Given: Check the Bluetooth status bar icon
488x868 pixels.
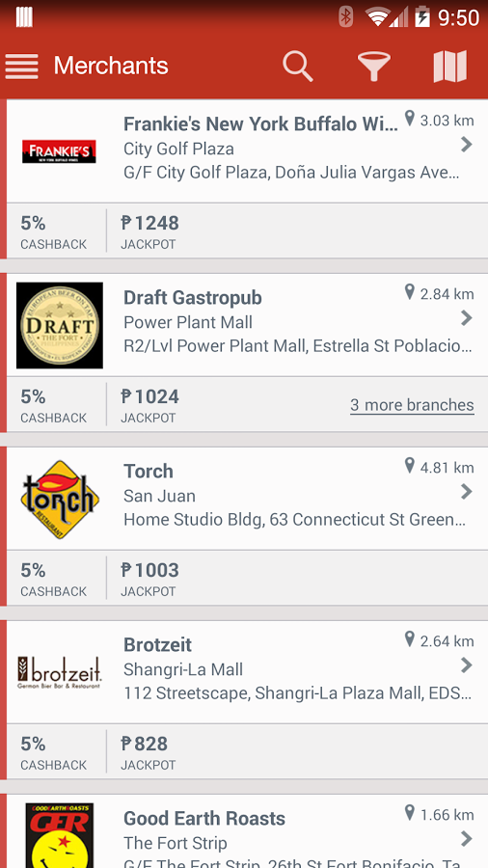Looking at the screenshot, I should [x=346, y=17].
